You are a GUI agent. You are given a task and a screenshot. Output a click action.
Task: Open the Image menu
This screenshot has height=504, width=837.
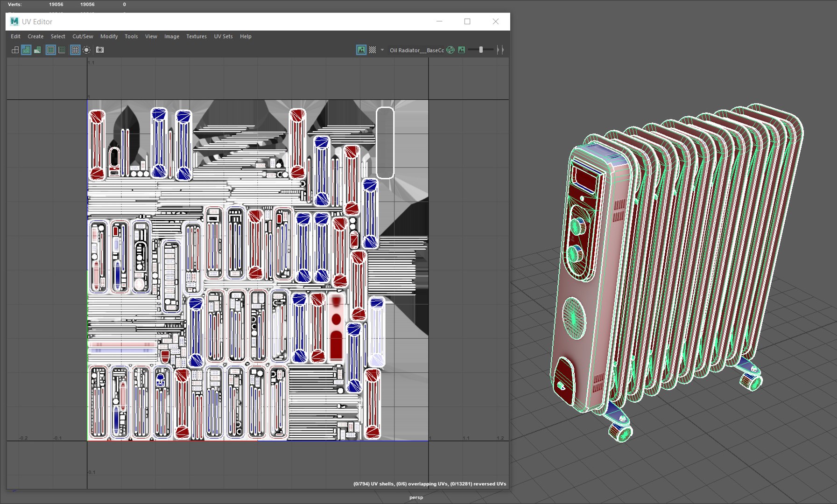pos(171,36)
